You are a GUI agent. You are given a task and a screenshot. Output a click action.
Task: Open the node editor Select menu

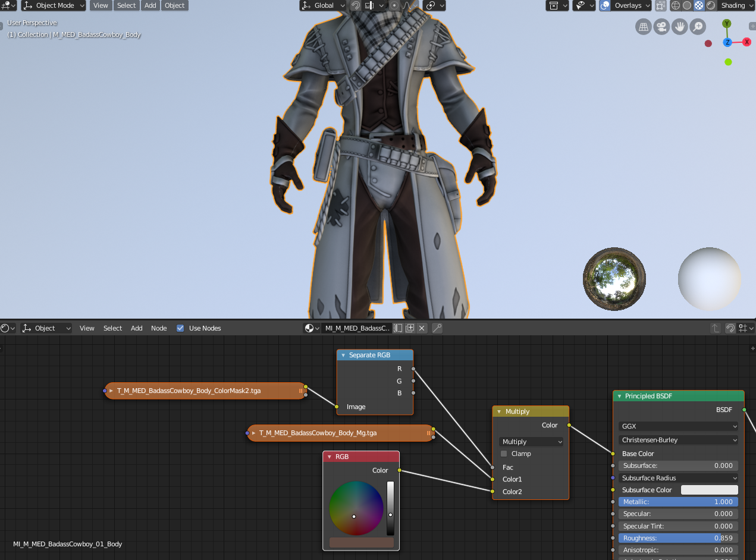[112, 328]
